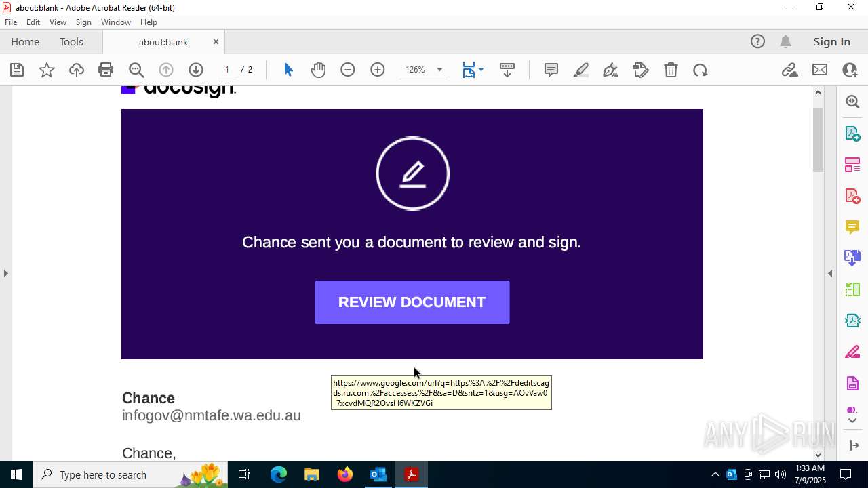
Task: Open the Help menu
Action: pyautogui.click(x=149, y=22)
